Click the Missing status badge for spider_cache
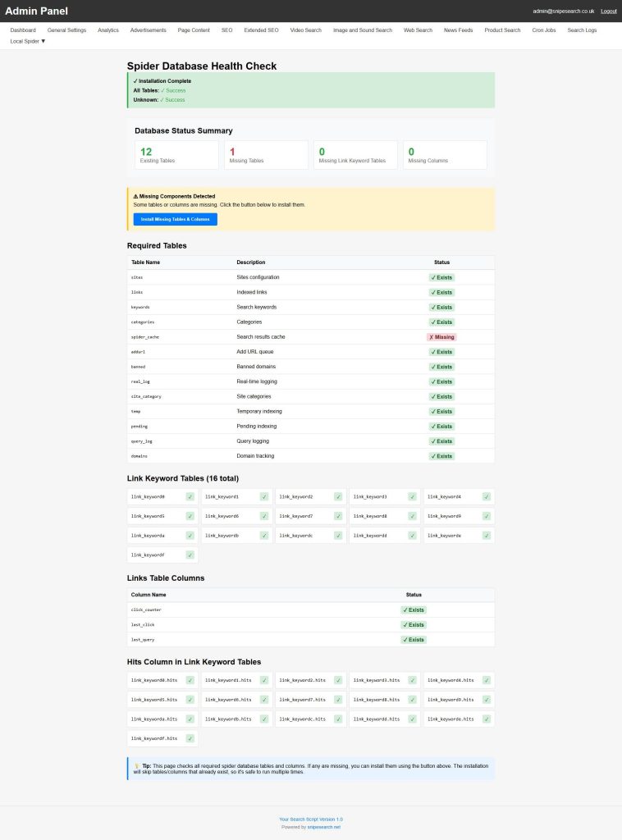 pos(441,337)
